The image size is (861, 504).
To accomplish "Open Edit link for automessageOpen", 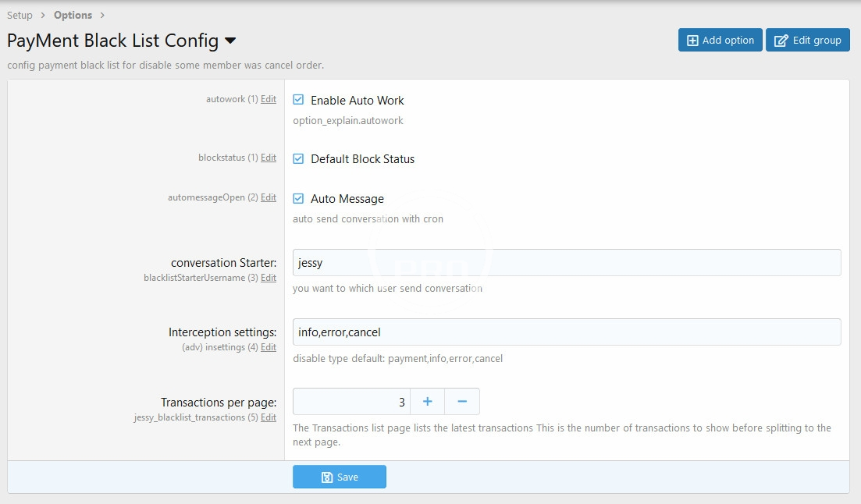I will (269, 197).
